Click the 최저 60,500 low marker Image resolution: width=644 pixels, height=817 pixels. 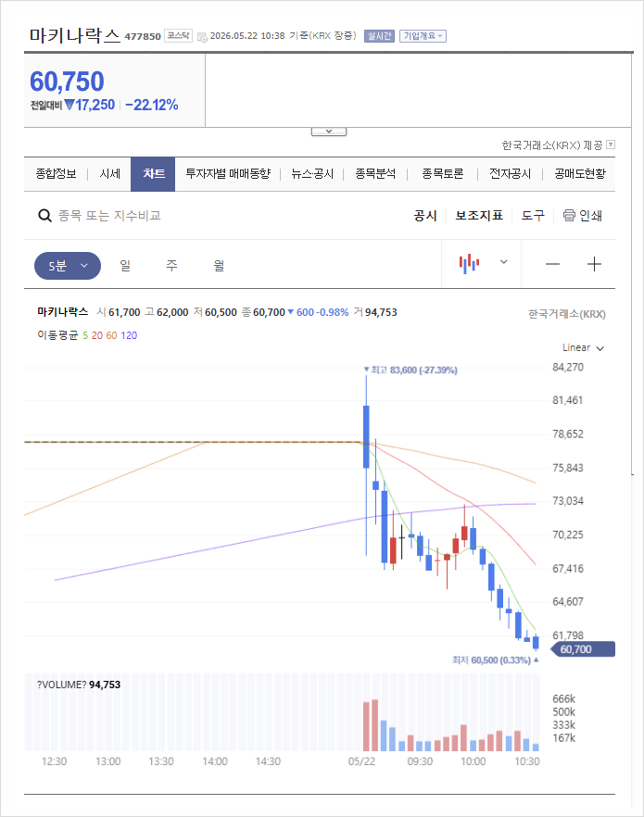pos(495,660)
